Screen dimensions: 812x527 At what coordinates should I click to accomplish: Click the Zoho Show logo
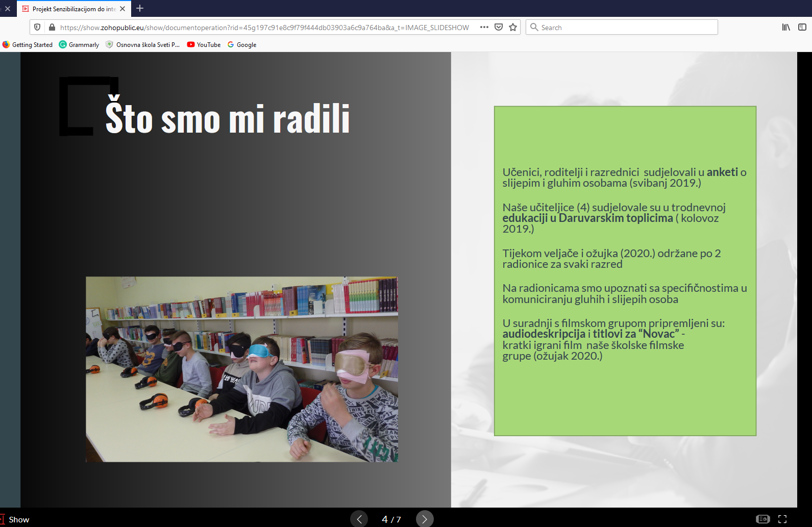(15, 519)
